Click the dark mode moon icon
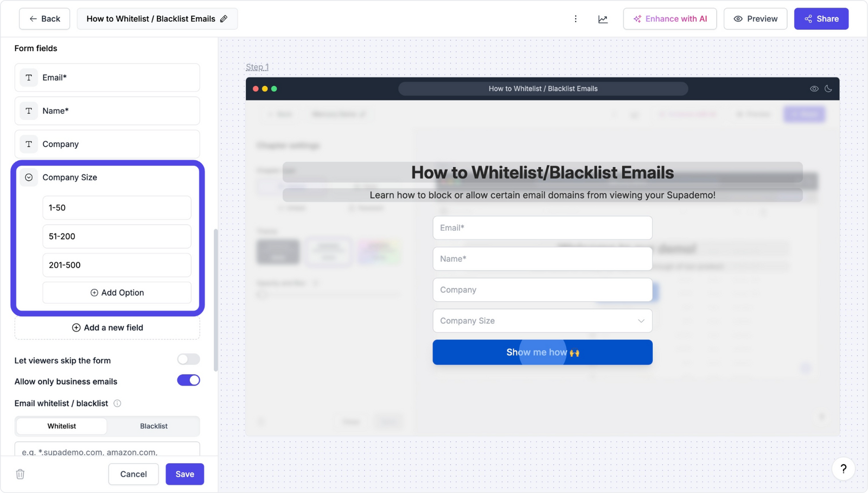 pyautogui.click(x=828, y=89)
